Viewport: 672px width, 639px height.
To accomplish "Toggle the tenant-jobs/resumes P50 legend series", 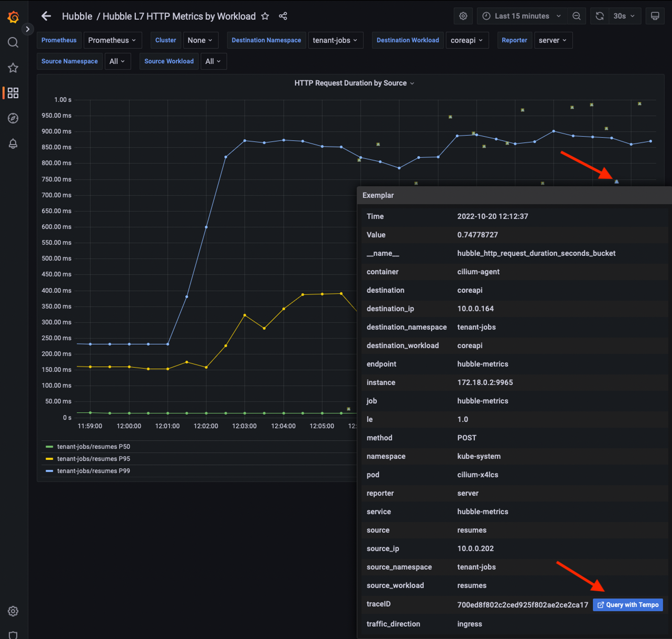I will 93,447.
